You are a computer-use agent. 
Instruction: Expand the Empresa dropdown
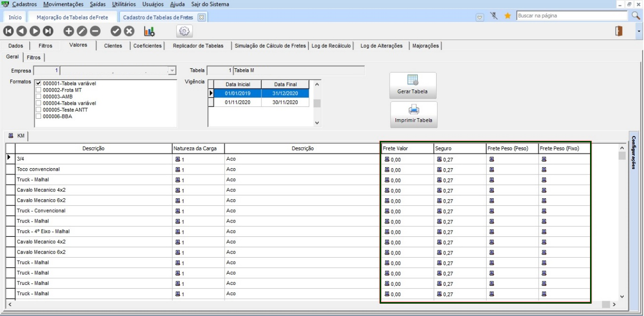[172, 71]
